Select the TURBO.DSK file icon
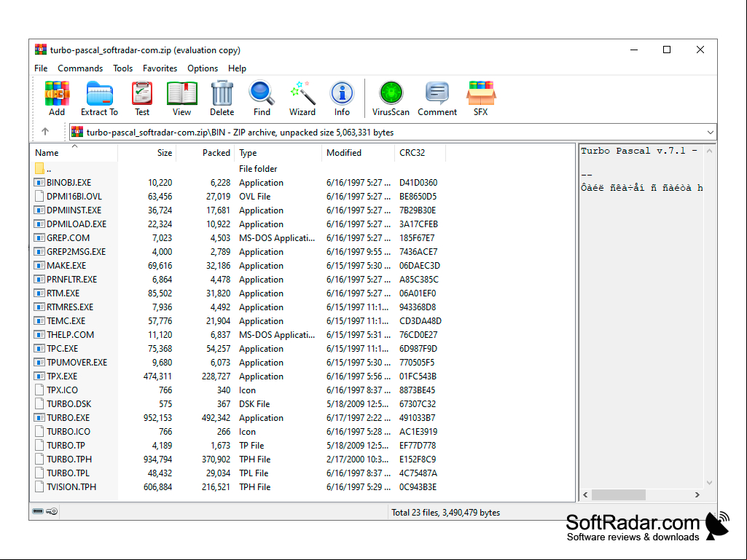 point(39,404)
